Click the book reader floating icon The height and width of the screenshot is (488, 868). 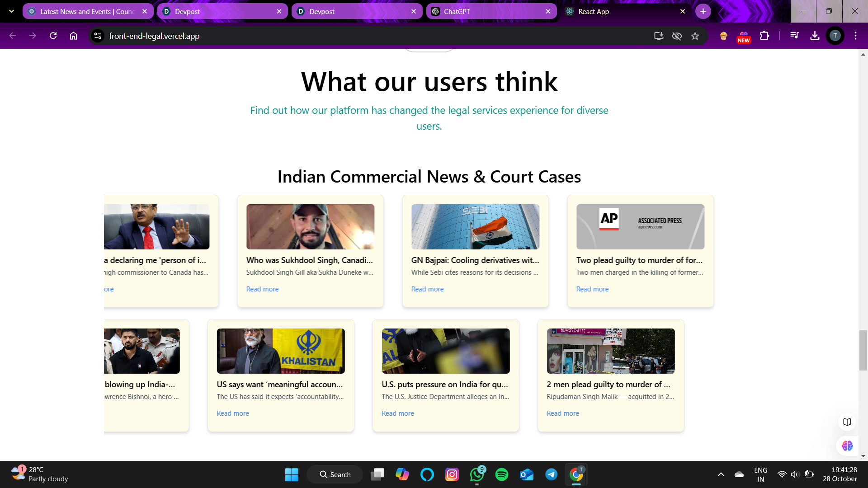[847, 422]
